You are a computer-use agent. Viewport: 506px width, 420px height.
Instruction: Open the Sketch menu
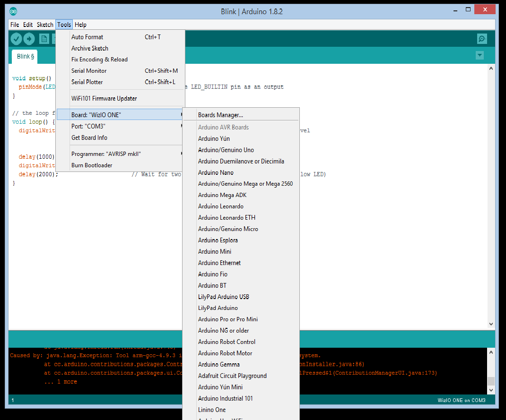[45, 25]
